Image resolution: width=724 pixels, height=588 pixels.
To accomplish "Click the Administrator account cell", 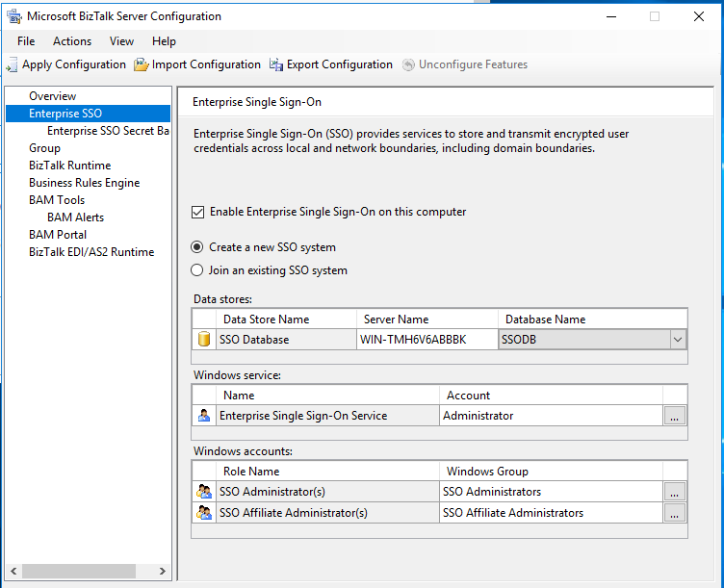I will 552,416.
